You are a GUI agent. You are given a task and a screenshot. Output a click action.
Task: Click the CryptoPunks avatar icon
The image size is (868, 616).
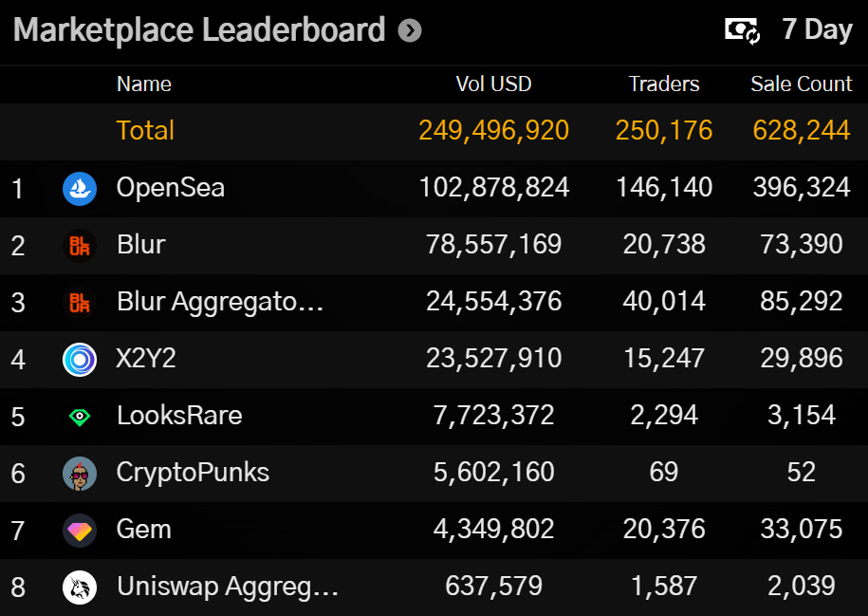tap(80, 474)
